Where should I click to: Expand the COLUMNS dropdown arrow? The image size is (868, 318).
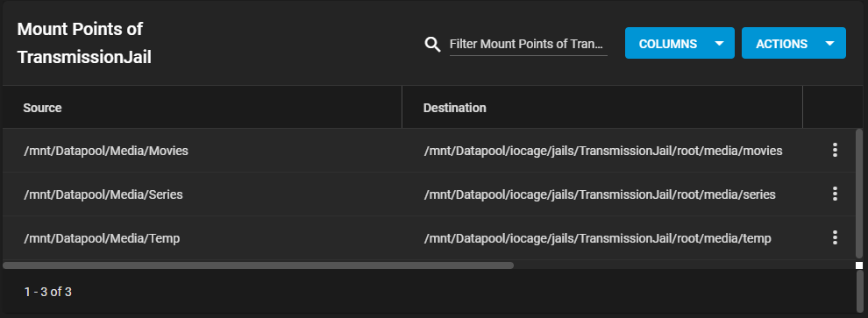tap(719, 44)
